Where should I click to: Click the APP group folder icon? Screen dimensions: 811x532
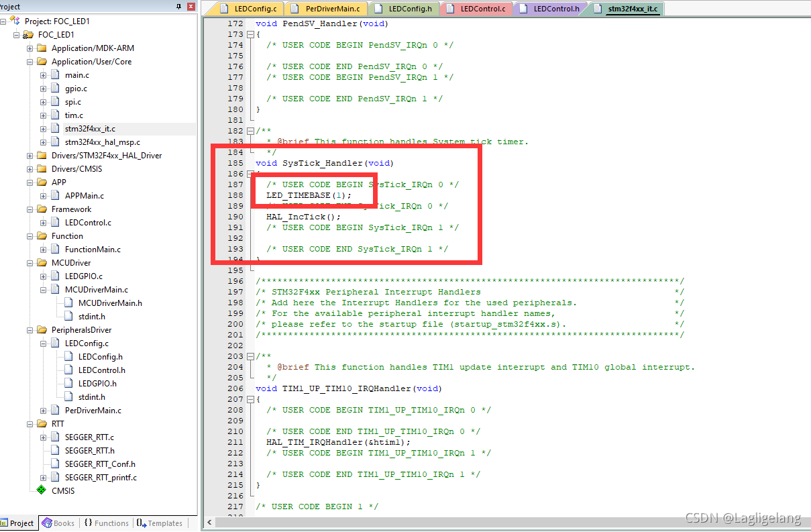42,182
